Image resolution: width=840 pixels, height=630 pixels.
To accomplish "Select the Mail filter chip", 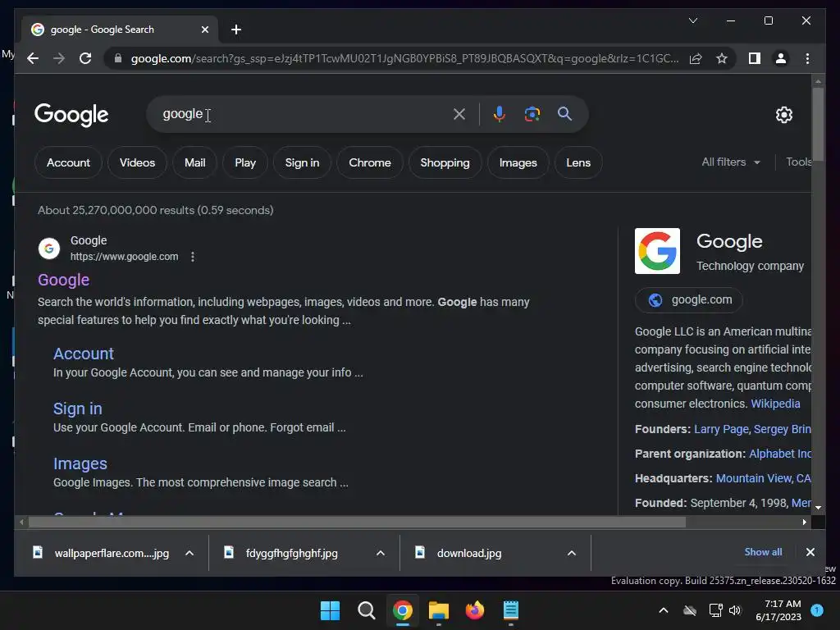I will 195,162.
